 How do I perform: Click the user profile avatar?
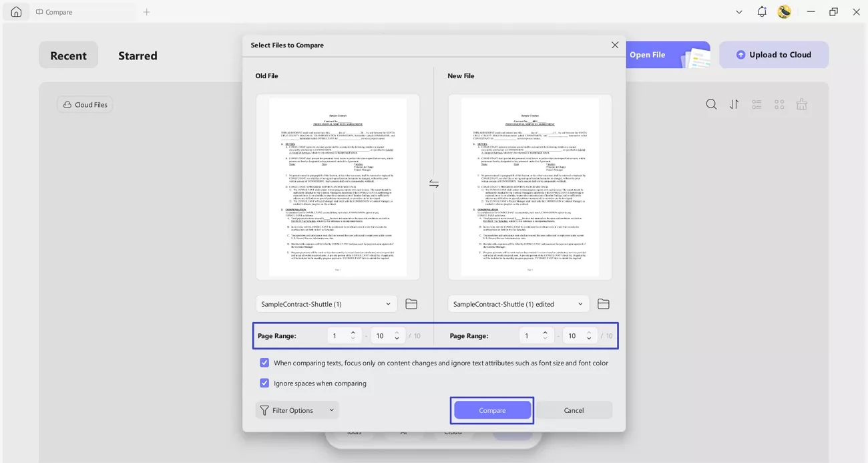(785, 12)
